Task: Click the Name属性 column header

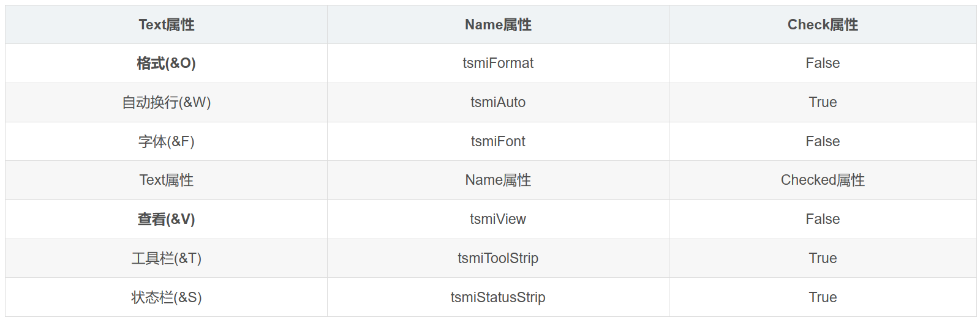Action: tap(498, 24)
